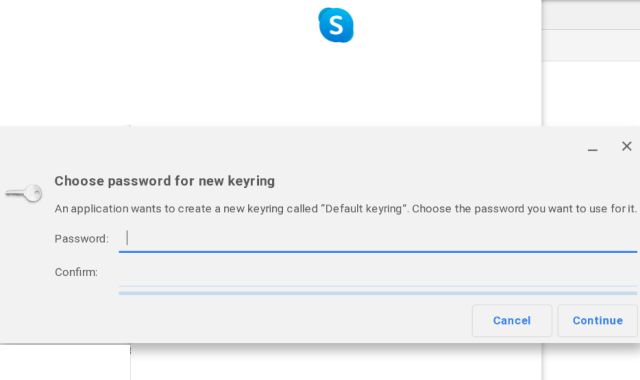Screen dimensions: 640x380
Task: Click the keyring description text
Action: point(345,209)
